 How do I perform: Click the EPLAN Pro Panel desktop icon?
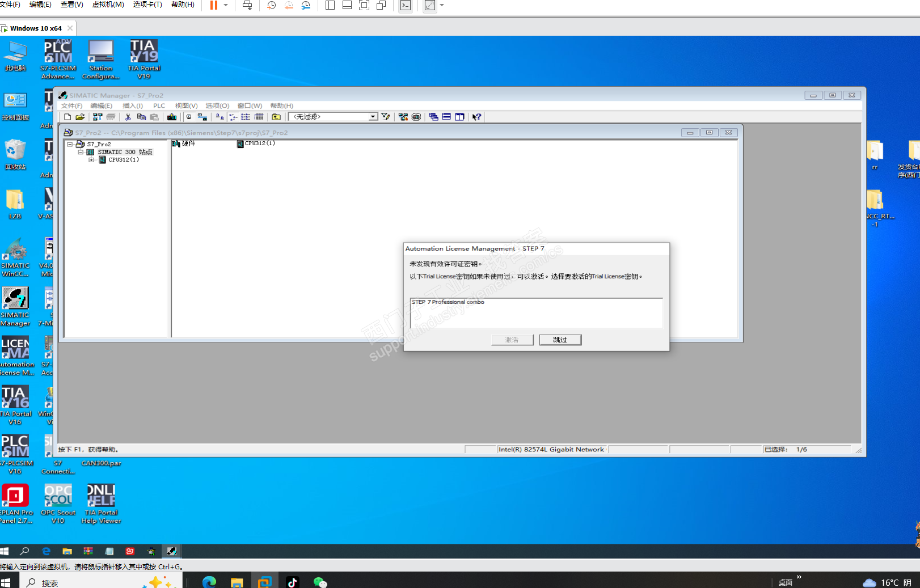point(15,504)
